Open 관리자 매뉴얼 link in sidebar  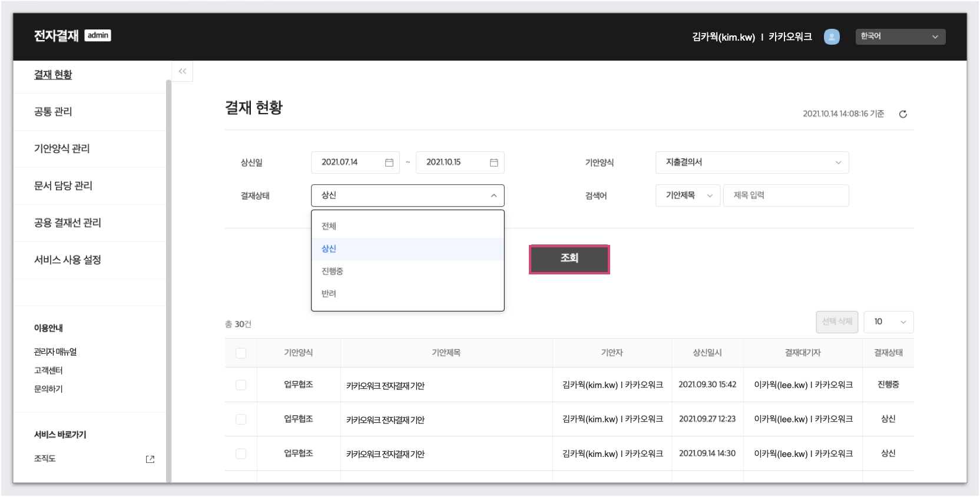point(55,352)
